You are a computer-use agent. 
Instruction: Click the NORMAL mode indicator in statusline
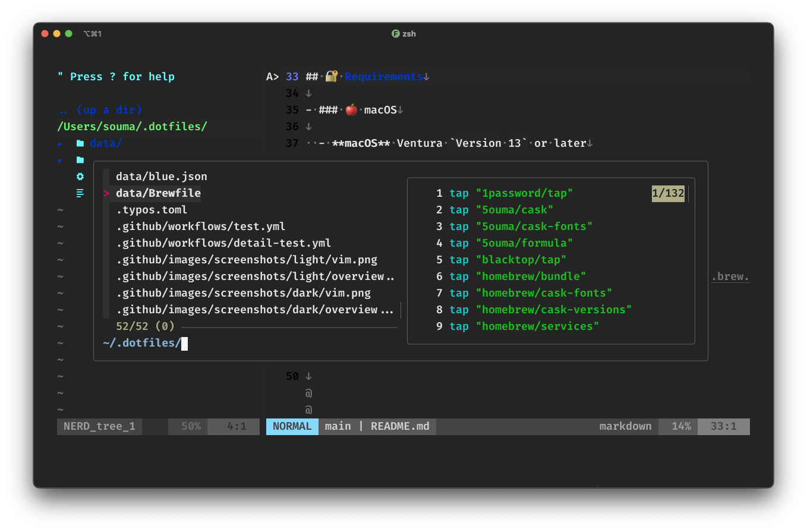[x=292, y=426]
